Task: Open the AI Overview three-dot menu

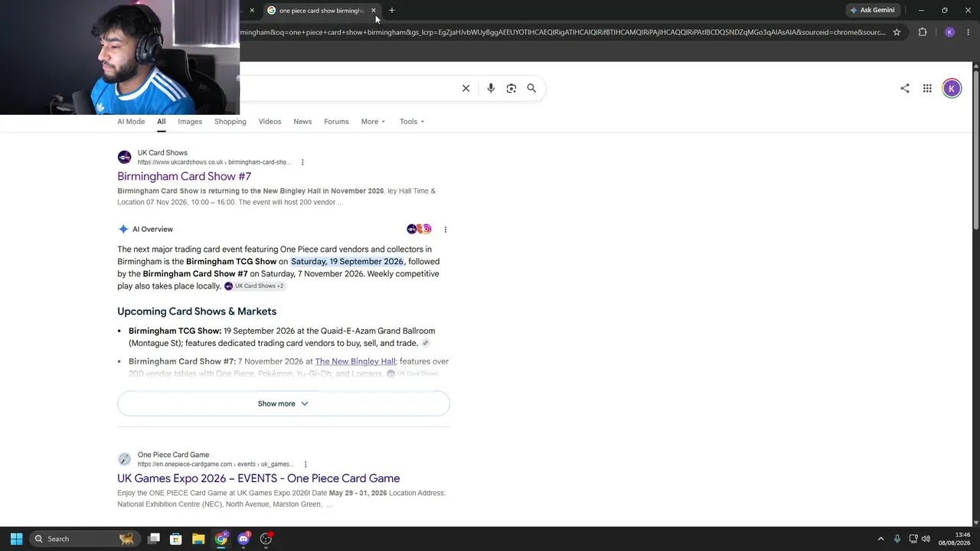Action: 445,230
